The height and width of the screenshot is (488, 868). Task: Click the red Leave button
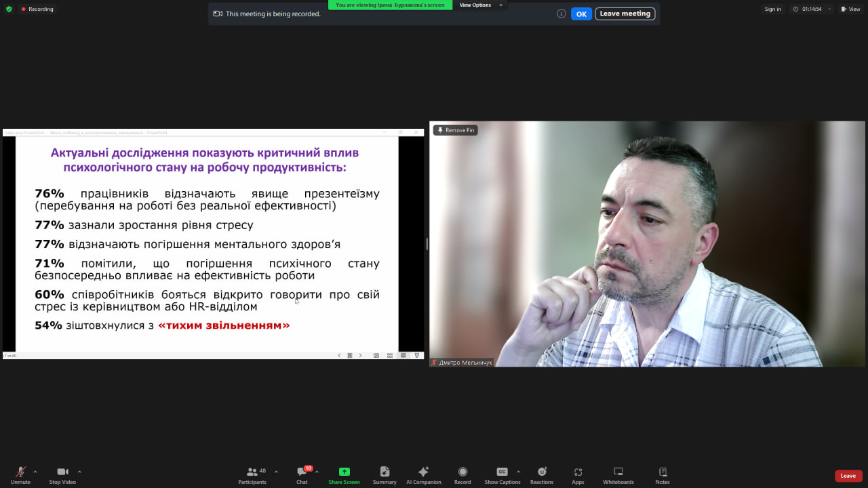click(848, 476)
